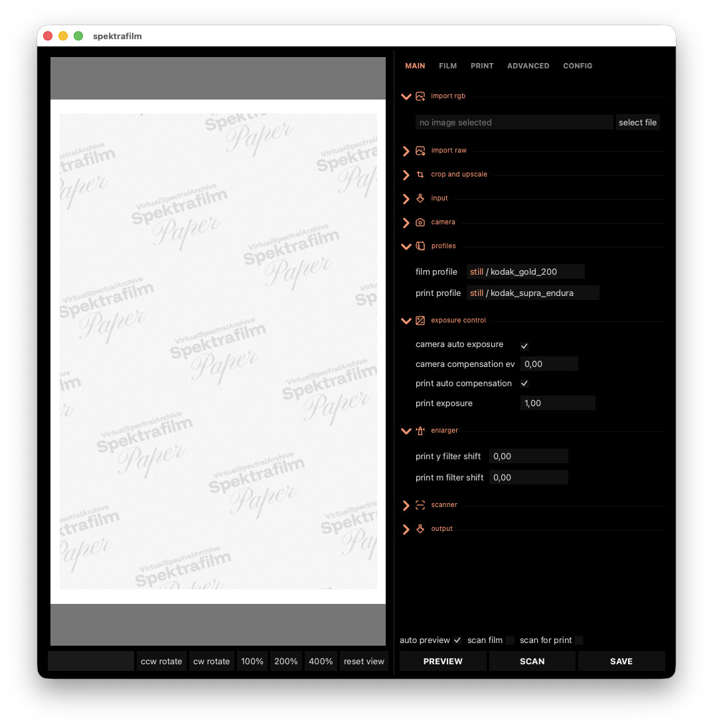Image resolution: width=713 pixels, height=728 pixels.
Task: Click the scanner section icon
Action: pyautogui.click(x=420, y=505)
